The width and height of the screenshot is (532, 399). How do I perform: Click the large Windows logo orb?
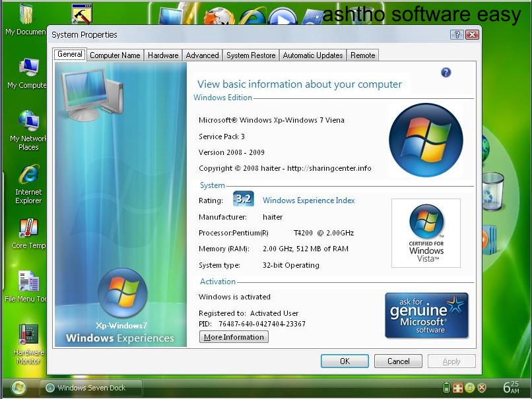click(426, 140)
